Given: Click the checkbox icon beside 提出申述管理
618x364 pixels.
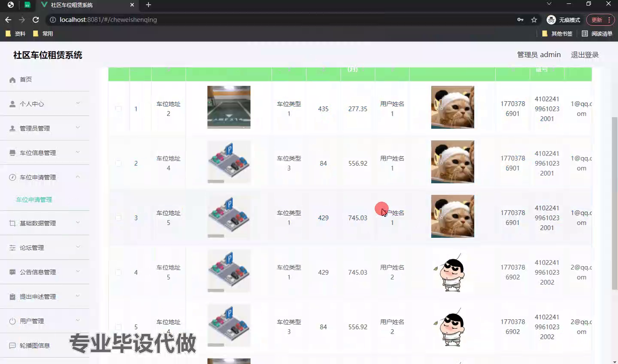Looking at the screenshot, I should (x=12, y=297).
